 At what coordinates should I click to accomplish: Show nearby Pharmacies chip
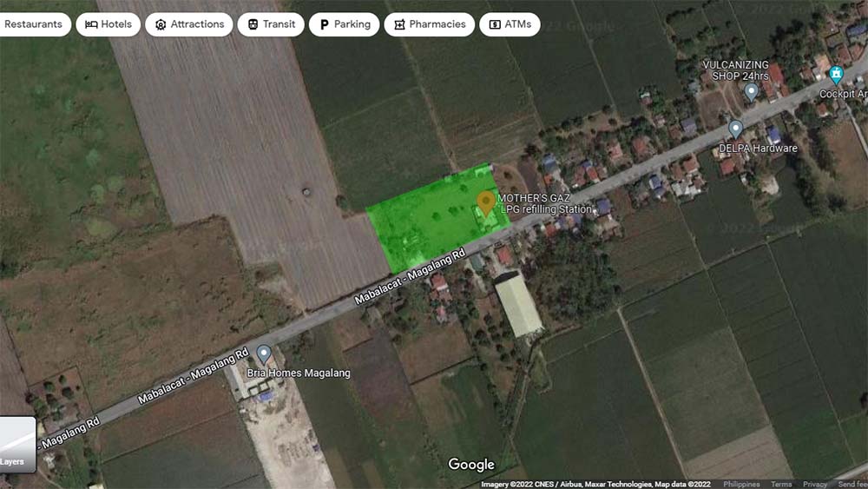pyautogui.click(x=429, y=24)
